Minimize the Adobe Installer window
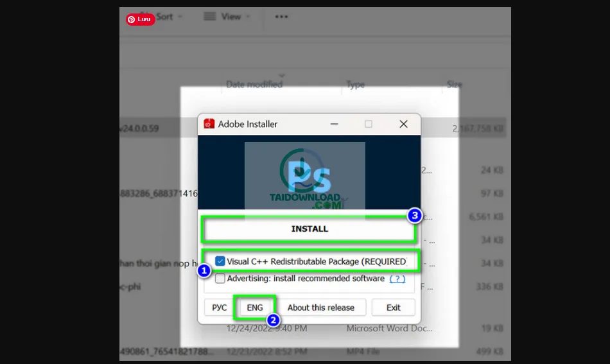The image size is (610, 364). (x=334, y=124)
